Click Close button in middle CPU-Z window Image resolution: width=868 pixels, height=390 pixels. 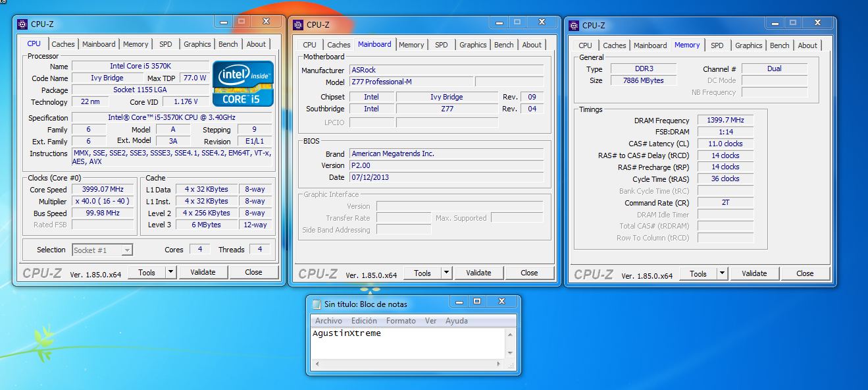coord(529,273)
